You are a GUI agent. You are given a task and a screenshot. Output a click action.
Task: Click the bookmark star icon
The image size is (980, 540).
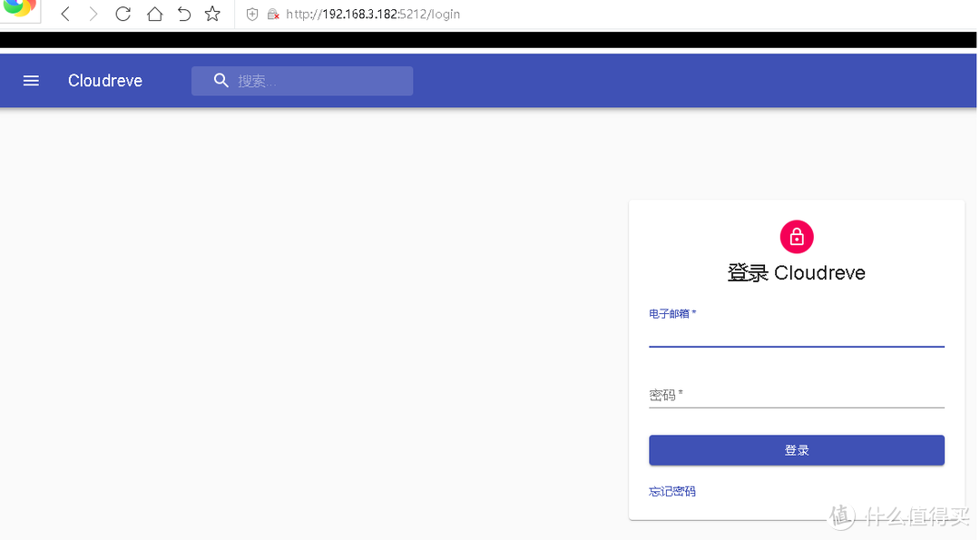click(211, 14)
